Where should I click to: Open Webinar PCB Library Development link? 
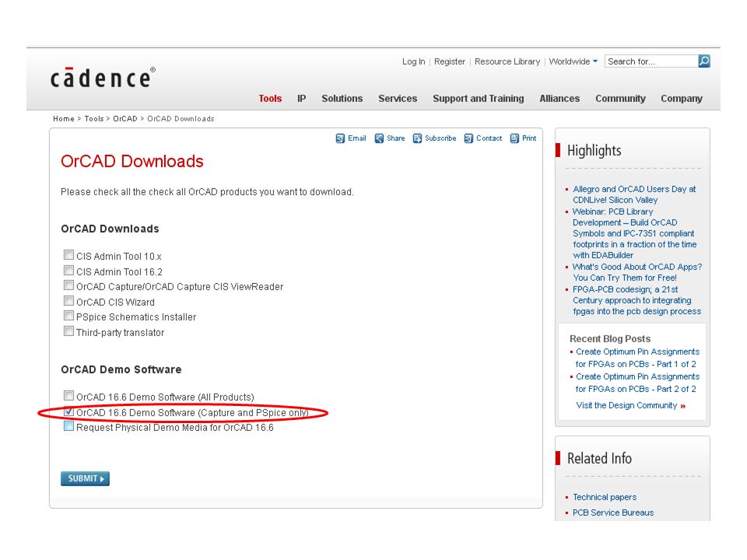[x=635, y=233]
